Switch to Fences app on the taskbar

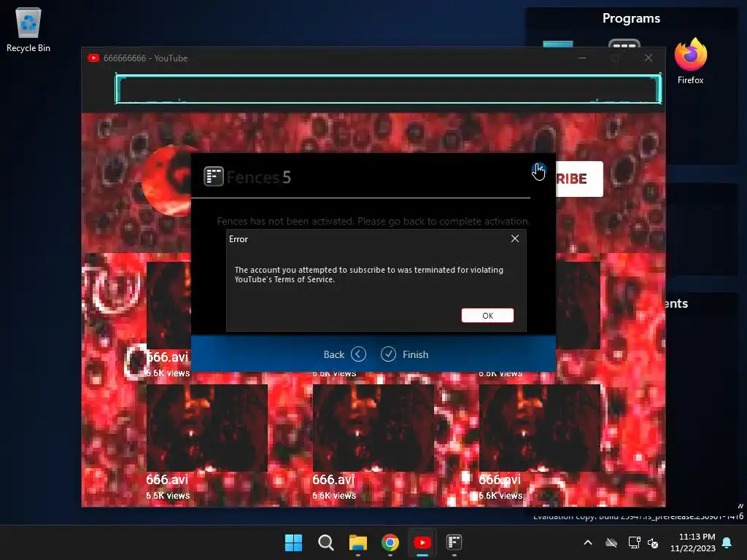click(454, 542)
